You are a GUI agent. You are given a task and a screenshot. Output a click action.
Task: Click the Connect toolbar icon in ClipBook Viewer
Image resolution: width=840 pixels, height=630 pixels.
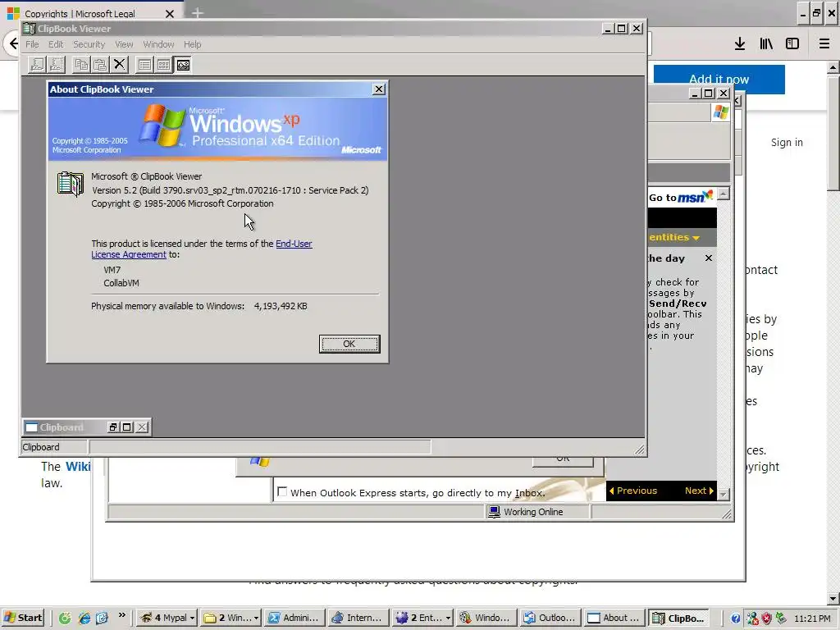click(x=37, y=65)
